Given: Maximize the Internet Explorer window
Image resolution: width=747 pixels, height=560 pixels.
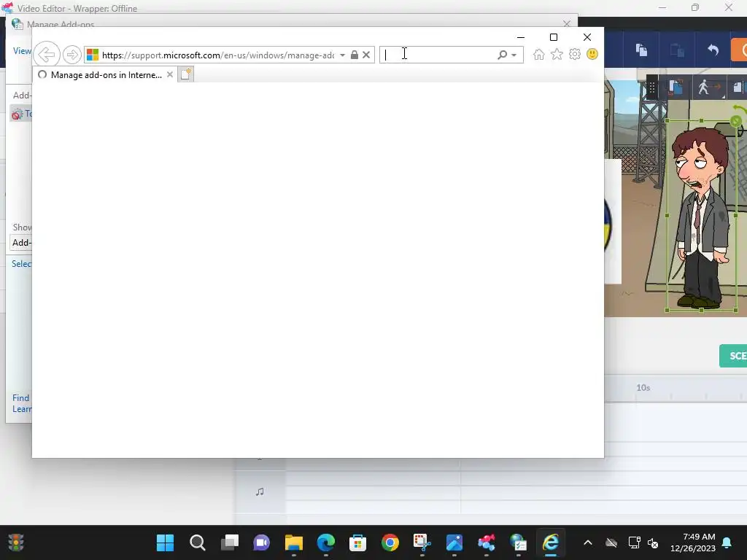Looking at the screenshot, I should [554, 37].
